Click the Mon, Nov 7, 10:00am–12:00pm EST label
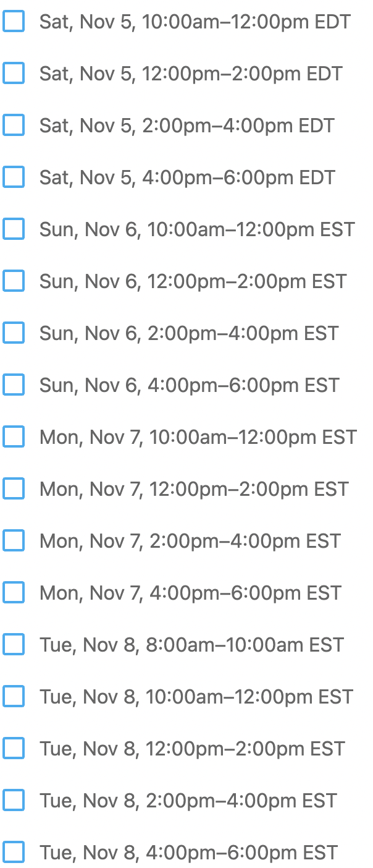 (198, 438)
